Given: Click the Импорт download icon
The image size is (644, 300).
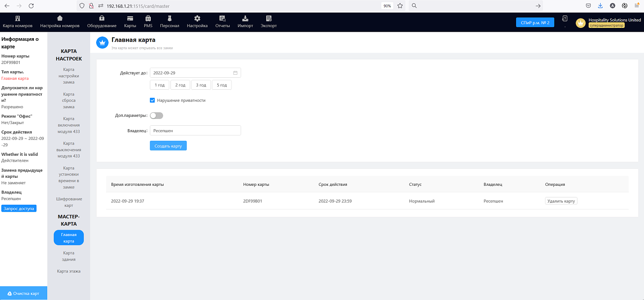Looking at the screenshot, I should click(x=245, y=18).
